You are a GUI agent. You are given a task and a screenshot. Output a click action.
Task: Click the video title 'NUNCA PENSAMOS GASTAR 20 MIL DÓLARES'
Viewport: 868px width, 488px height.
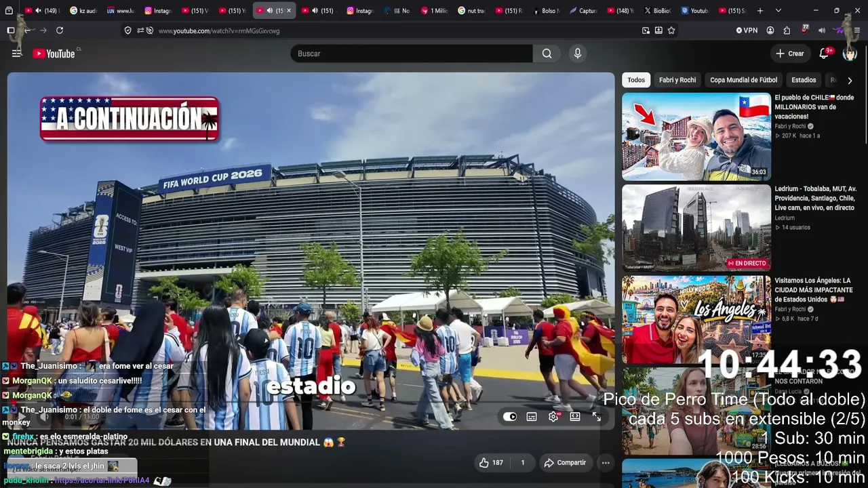pos(176,442)
